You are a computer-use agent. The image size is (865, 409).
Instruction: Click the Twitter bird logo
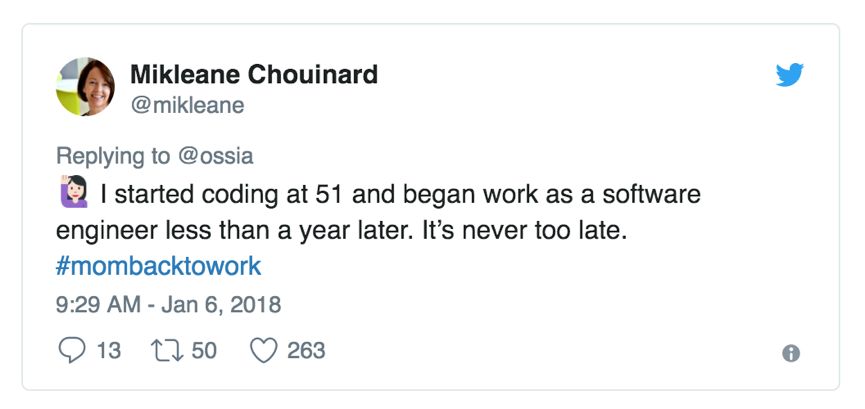(x=789, y=75)
